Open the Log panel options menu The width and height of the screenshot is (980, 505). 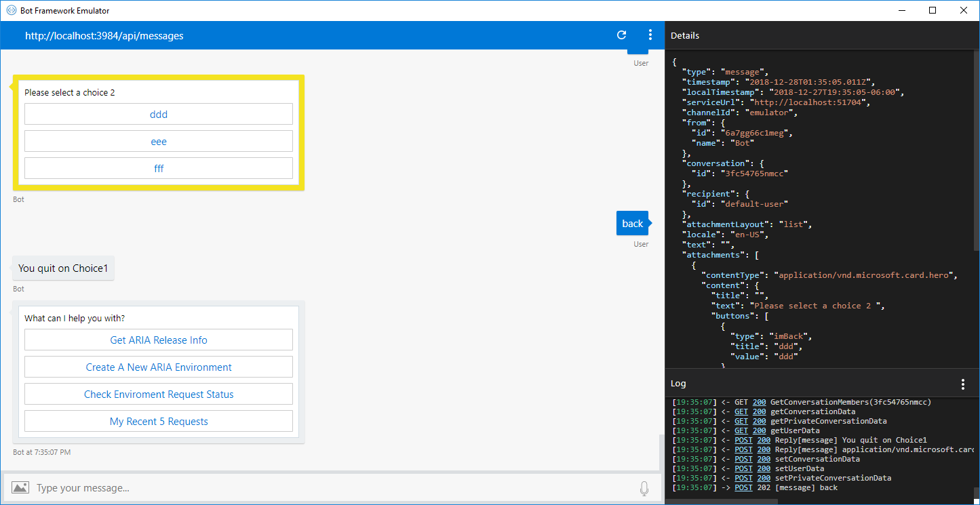(963, 384)
